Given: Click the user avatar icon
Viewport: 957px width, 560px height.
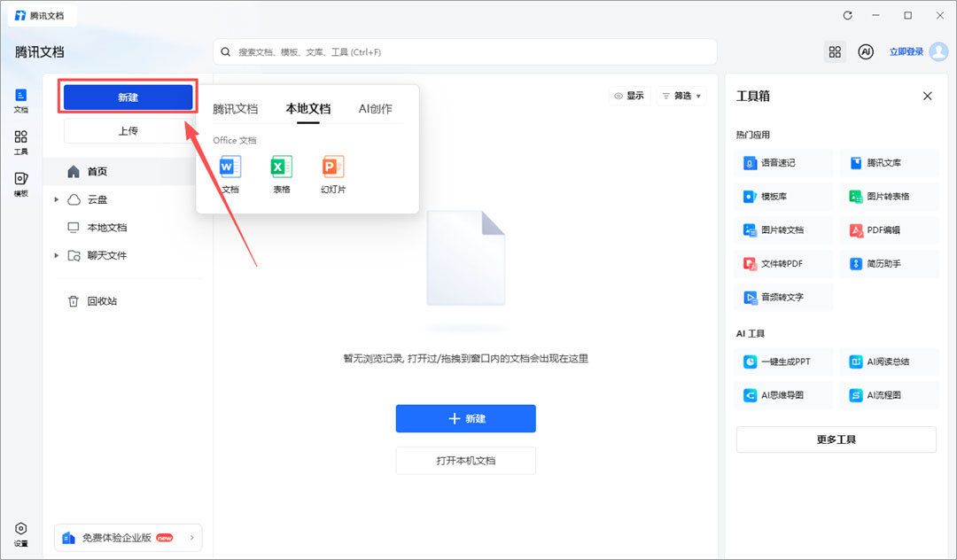Looking at the screenshot, I should click(x=938, y=52).
